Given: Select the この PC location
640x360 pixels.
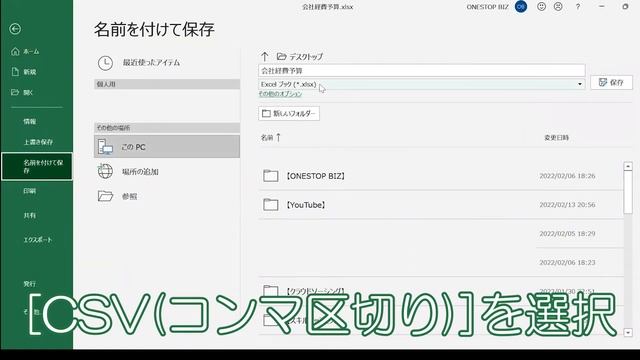Looking at the screenshot, I should tap(167, 147).
